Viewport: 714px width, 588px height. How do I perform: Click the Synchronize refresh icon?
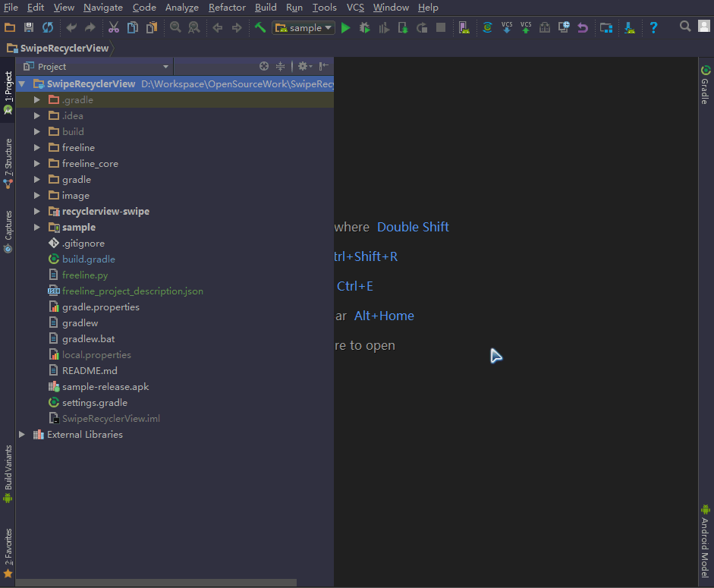tap(48, 28)
